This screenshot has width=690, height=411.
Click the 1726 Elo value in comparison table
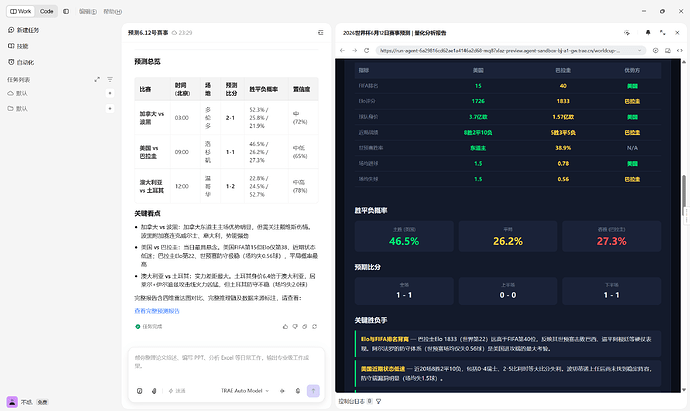[478, 101]
